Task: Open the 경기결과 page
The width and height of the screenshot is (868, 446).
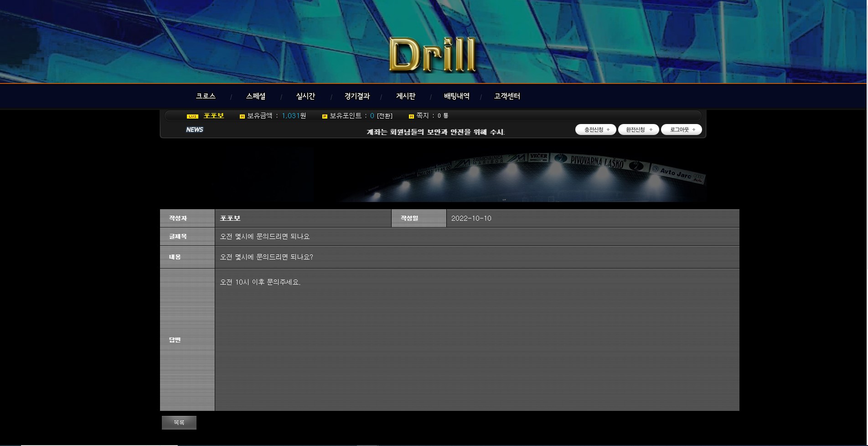Action: coord(357,96)
